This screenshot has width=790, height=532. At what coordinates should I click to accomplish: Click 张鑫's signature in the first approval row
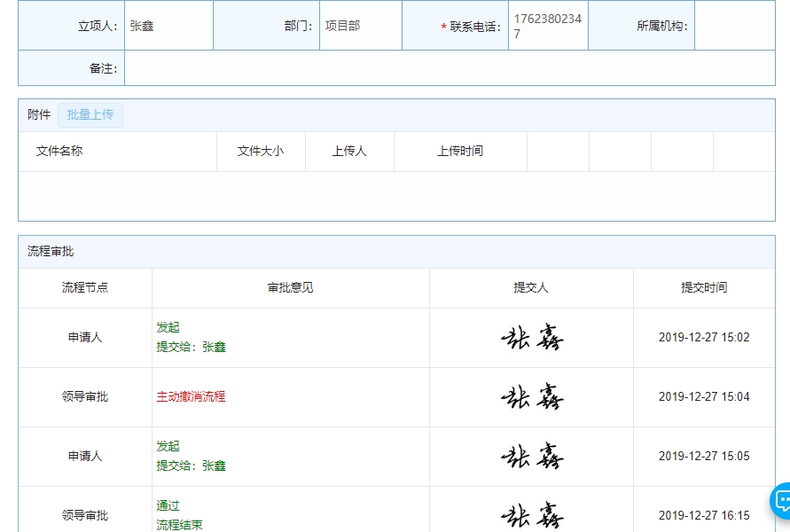[531, 337]
